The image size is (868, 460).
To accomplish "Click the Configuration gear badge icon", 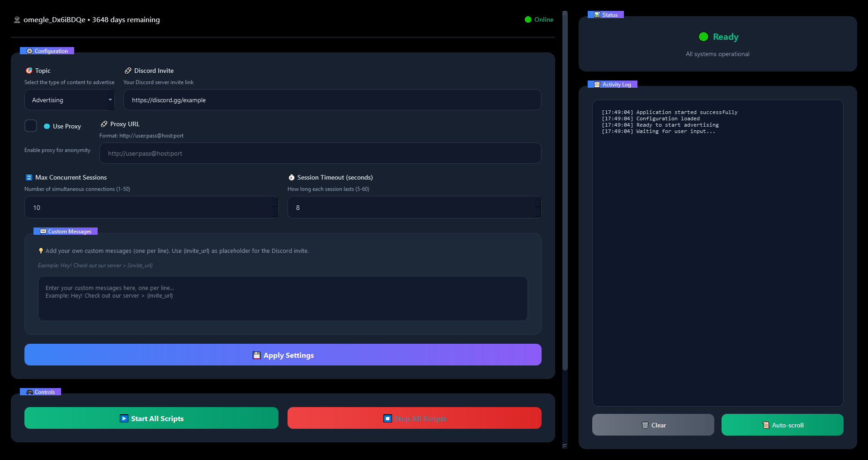I will click(x=29, y=51).
